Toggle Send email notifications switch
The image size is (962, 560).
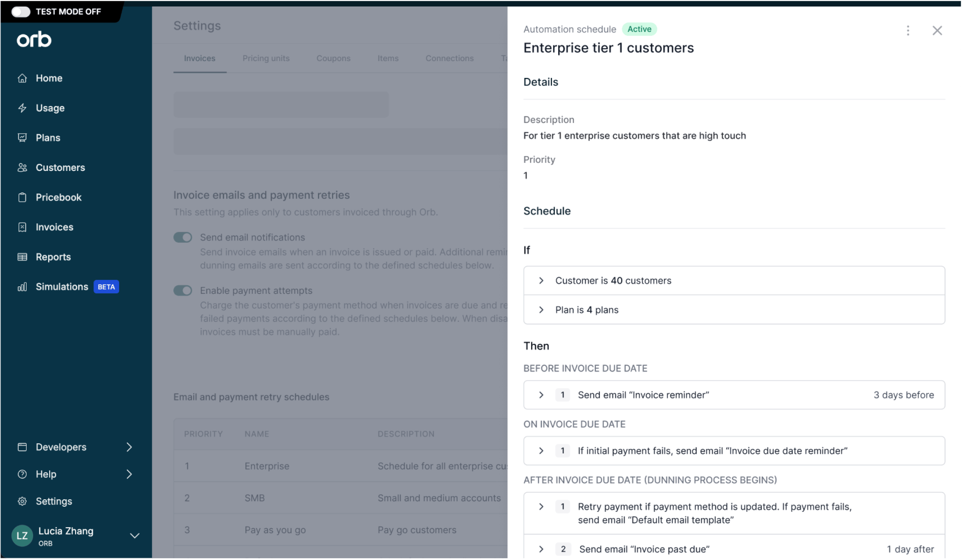pyautogui.click(x=183, y=238)
